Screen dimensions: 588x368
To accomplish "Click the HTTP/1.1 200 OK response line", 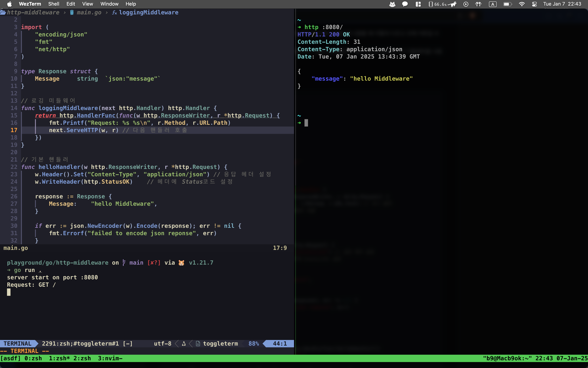I will [324, 35].
